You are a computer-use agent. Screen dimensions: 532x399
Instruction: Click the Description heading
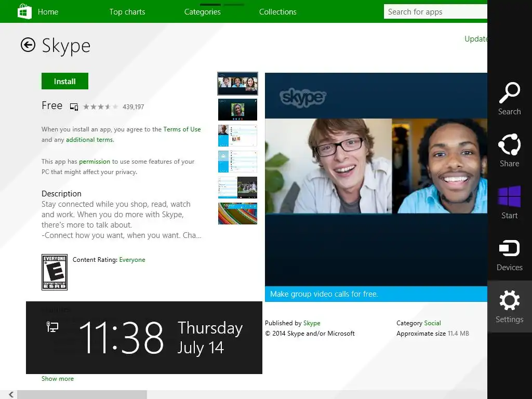61,193
